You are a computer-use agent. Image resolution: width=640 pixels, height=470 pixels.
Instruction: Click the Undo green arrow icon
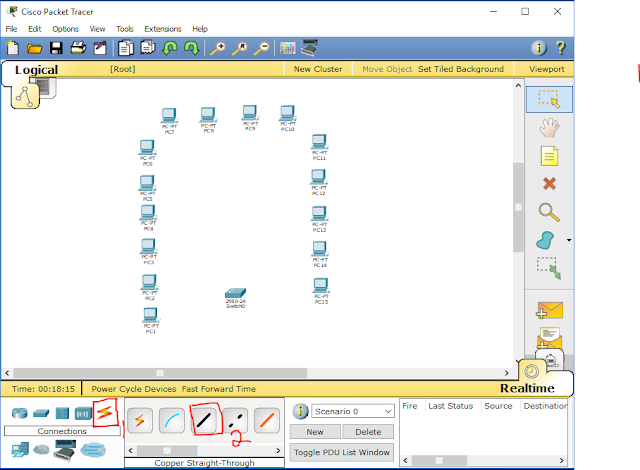[x=170, y=48]
